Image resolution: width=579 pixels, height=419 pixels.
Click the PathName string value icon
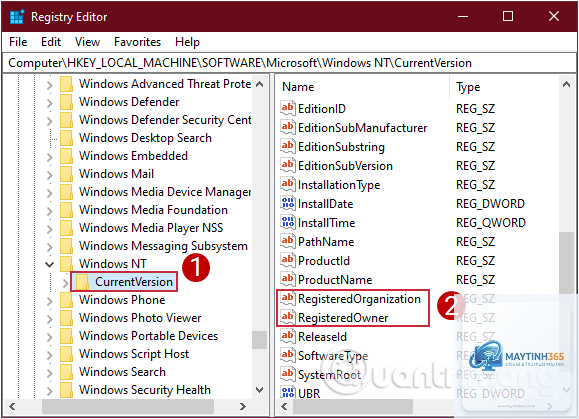click(x=288, y=241)
